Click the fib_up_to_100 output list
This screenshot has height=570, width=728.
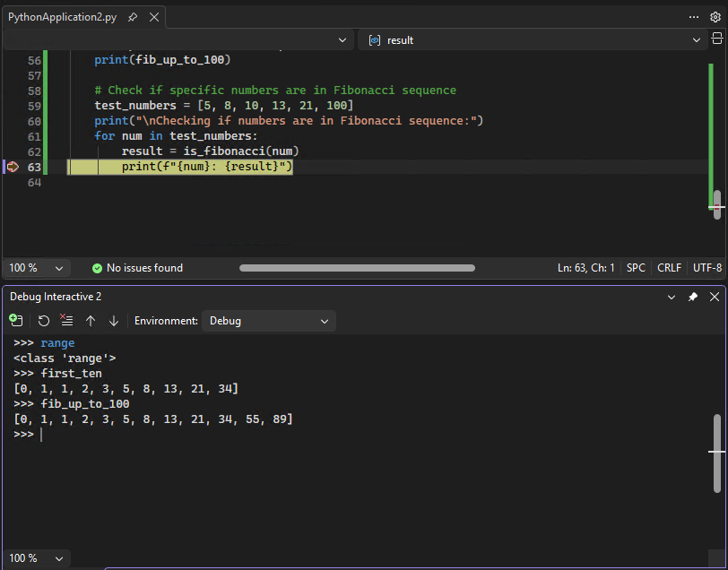click(x=153, y=419)
